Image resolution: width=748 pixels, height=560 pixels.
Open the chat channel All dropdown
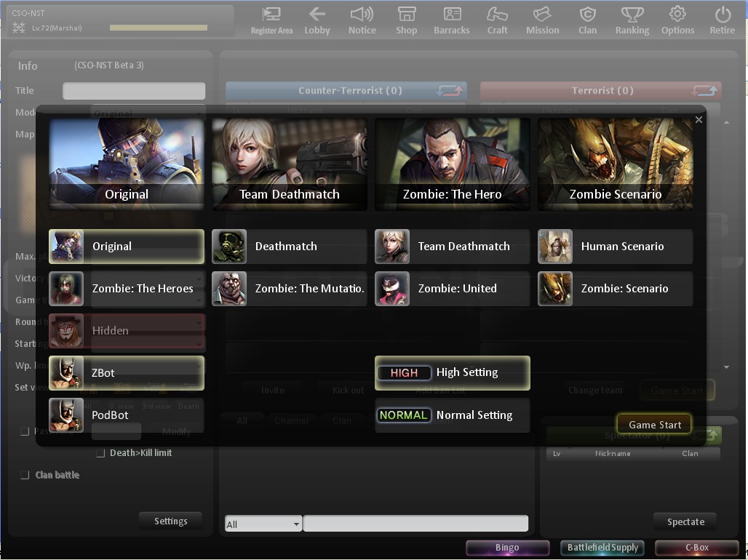pos(263,524)
